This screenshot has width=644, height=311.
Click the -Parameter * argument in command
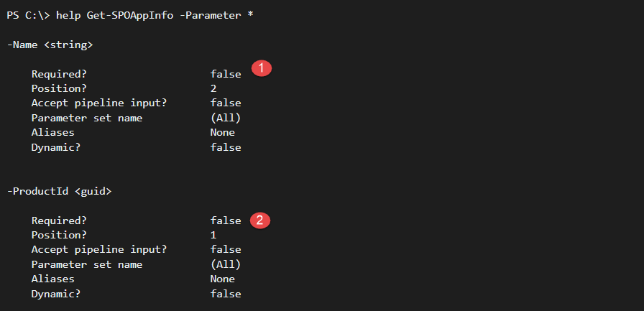pyautogui.click(x=216, y=16)
